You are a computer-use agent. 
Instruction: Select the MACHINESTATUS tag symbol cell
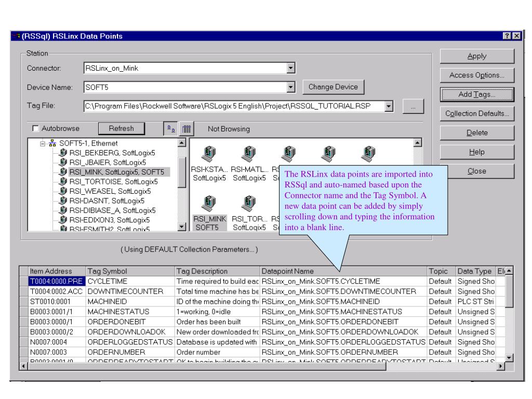130,312
